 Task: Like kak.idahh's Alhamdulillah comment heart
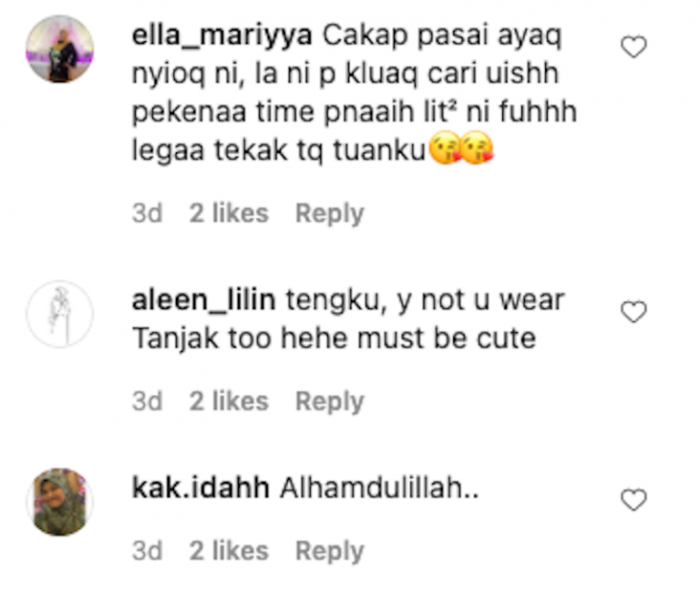click(x=634, y=500)
